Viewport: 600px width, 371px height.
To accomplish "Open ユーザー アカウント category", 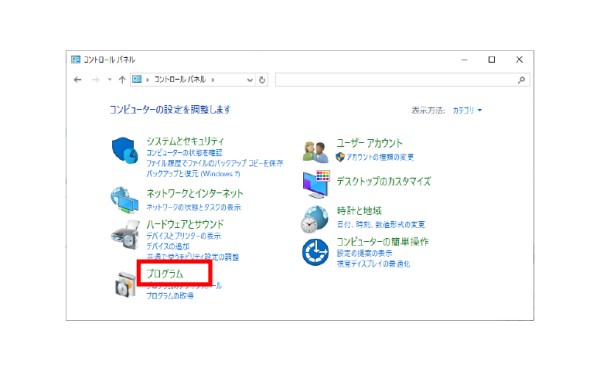I will click(369, 143).
